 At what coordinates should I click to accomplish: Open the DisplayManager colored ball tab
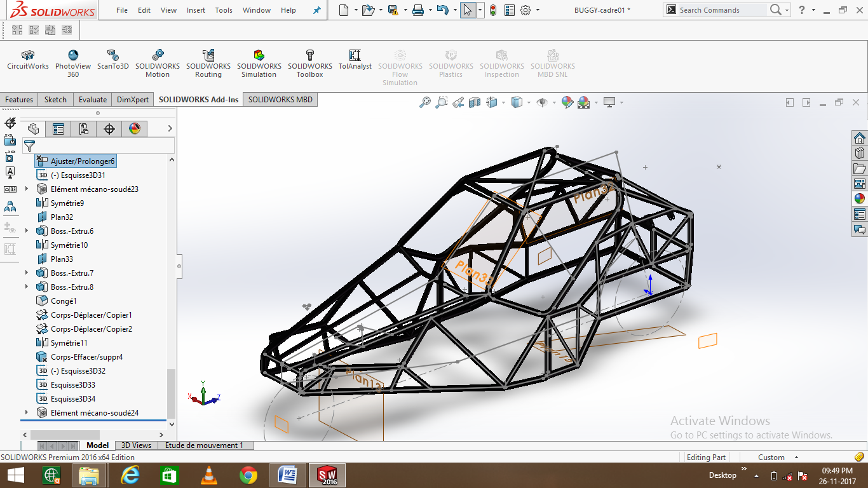[x=135, y=129]
